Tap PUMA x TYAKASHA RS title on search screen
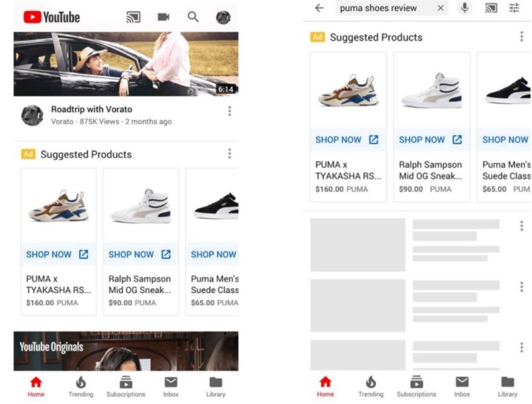Image resolution: width=532 pixels, height=404 pixels. click(348, 170)
